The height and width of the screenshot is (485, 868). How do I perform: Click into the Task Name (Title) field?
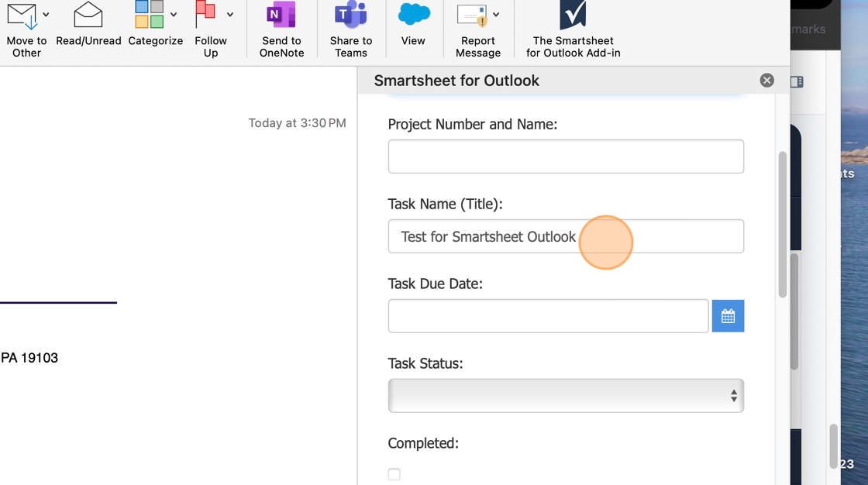[x=566, y=236]
